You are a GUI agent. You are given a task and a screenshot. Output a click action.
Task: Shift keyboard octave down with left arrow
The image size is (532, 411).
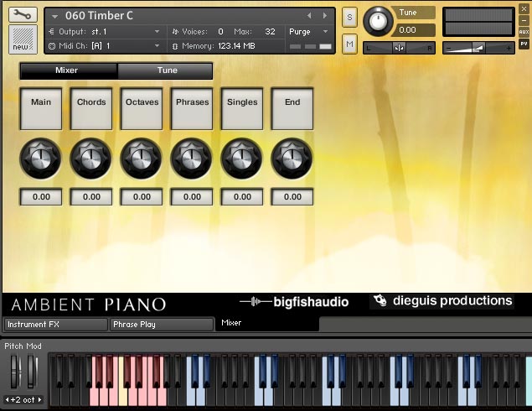click(7, 400)
